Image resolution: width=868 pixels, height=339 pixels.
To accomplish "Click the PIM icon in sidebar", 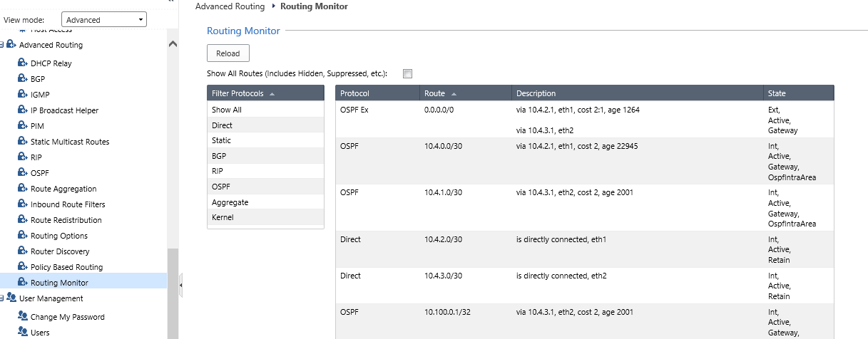I will click(x=22, y=126).
